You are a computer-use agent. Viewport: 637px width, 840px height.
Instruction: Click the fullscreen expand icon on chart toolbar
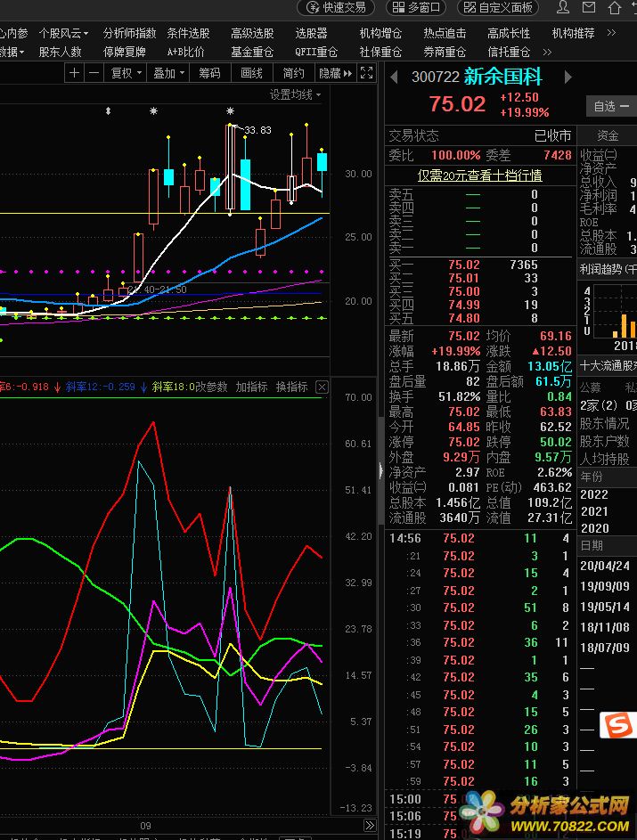[x=365, y=73]
